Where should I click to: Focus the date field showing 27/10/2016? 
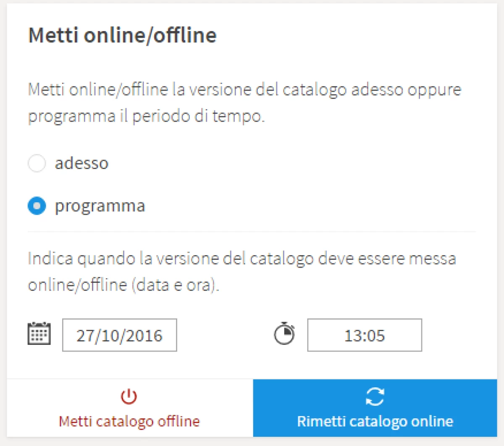click(x=119, y=335)
